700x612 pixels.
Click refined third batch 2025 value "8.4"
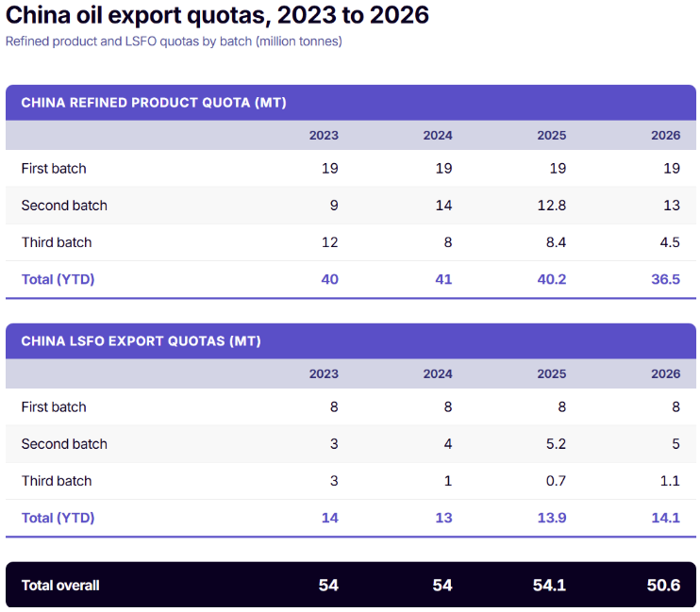tap(556, 242)
